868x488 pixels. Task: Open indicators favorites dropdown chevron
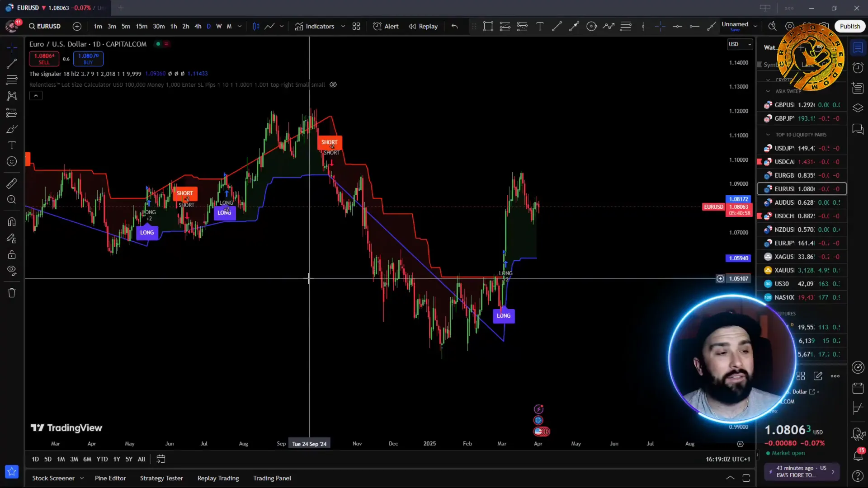pyautogui.click(x=343, y=26)
